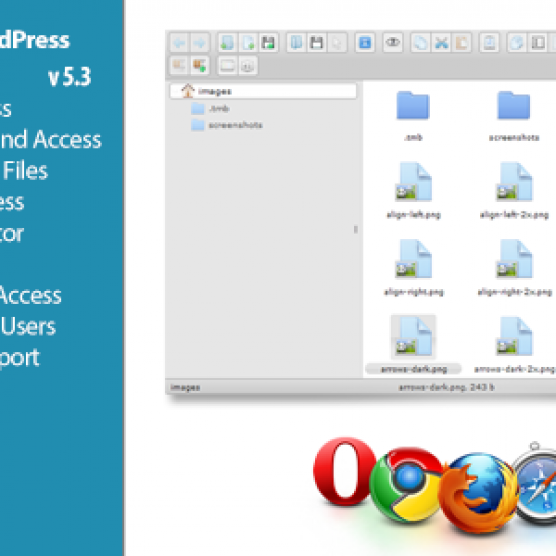This screenshot has width=556, height=556.
Task: Select the align-left-2x.png file
Action: point(514,191)
